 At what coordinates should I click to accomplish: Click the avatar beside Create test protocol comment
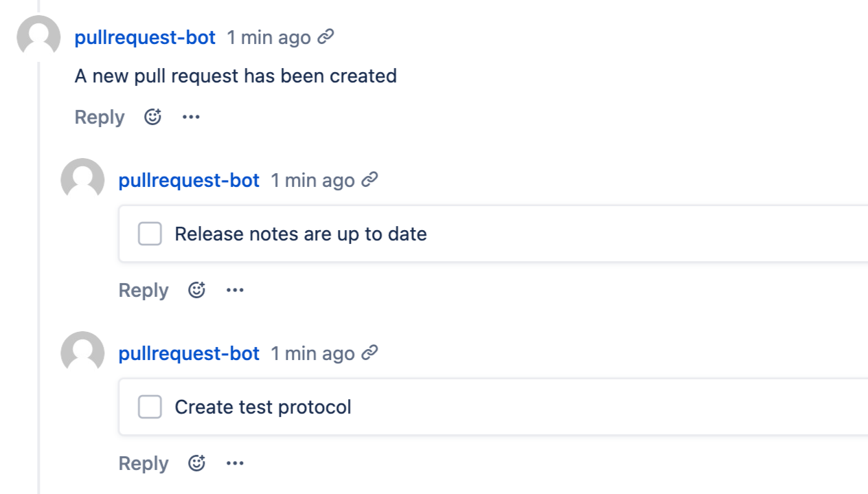pyautogui.click(x=82, y=353)
